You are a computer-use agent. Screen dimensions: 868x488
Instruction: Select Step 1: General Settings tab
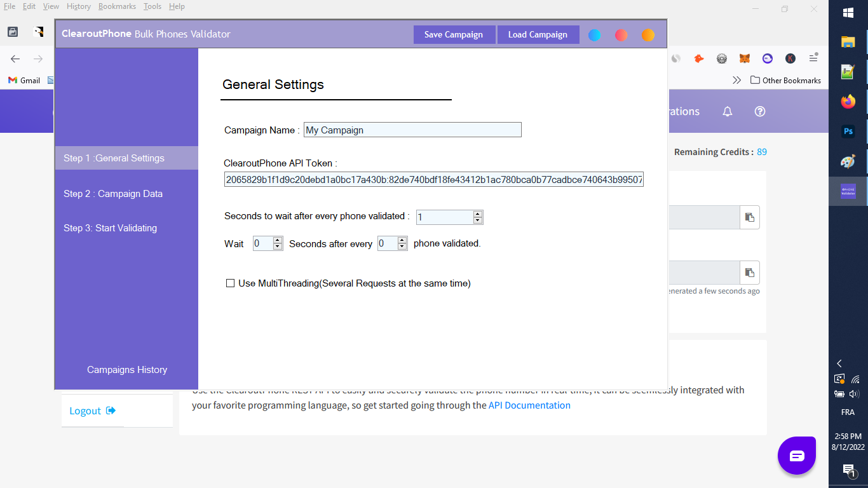[x=126, y=158]
